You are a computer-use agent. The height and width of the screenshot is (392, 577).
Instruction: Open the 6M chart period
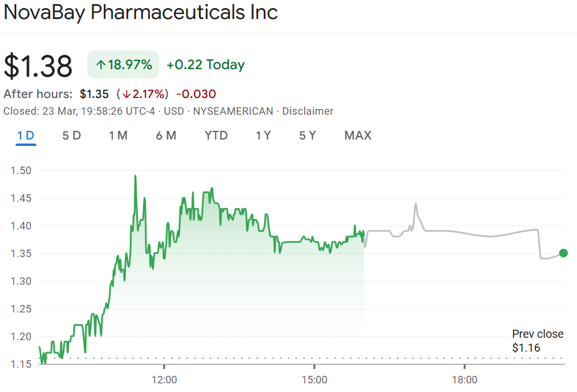coord(166,135)
